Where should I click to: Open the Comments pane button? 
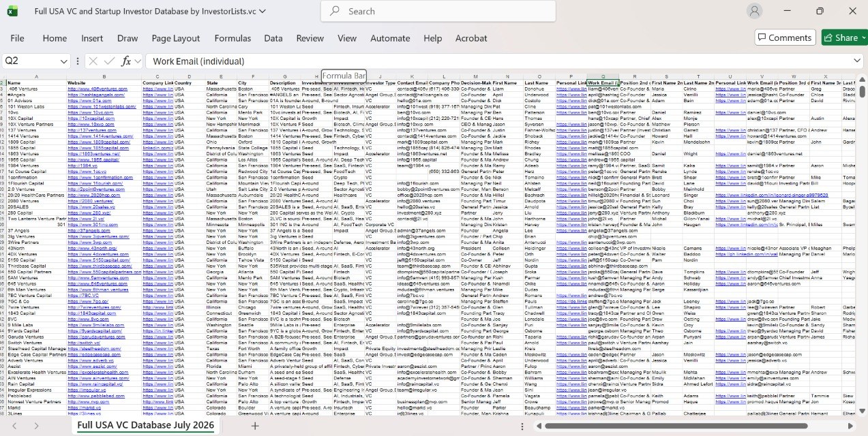click(x=783, y=37)
